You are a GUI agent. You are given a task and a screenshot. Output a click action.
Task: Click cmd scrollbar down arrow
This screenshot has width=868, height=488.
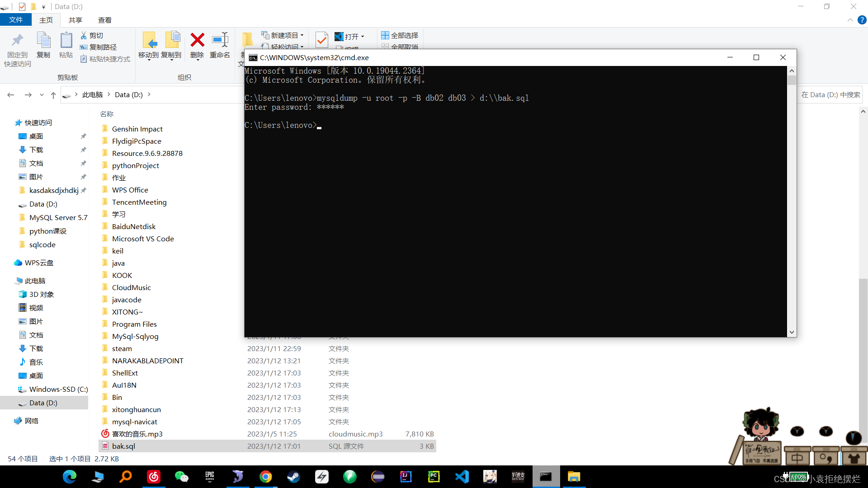pos(792,332)
